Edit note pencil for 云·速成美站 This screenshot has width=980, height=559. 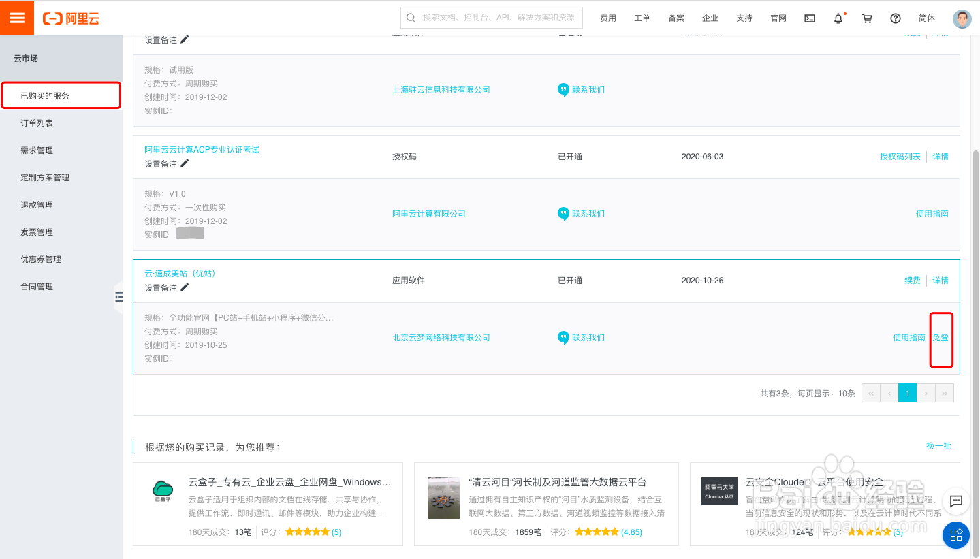click(x=185, y=287)
